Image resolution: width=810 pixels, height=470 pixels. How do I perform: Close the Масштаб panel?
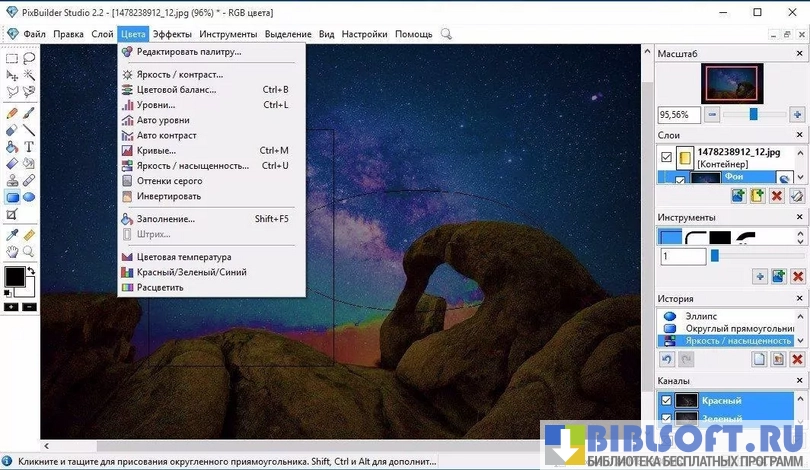(x=798, y=53)
